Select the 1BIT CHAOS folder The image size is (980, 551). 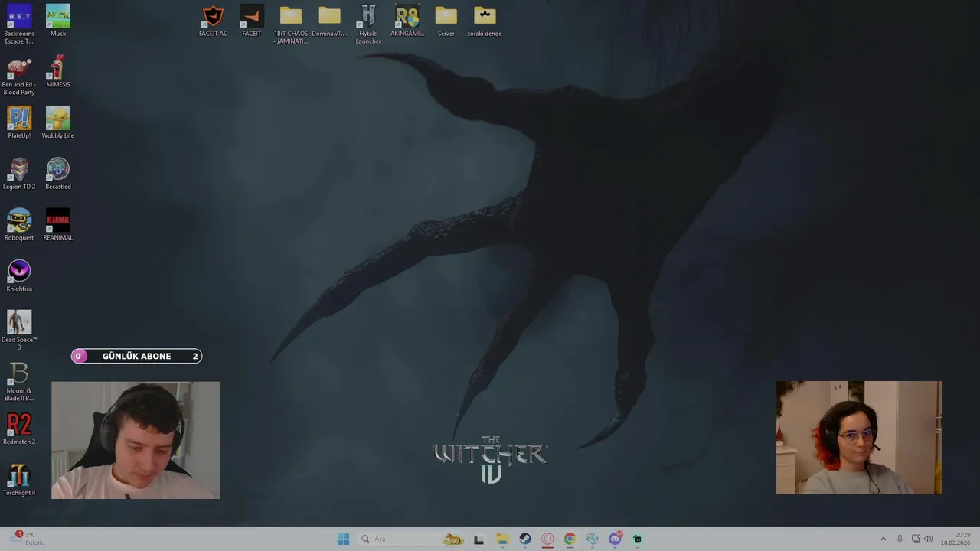(291, 24)
